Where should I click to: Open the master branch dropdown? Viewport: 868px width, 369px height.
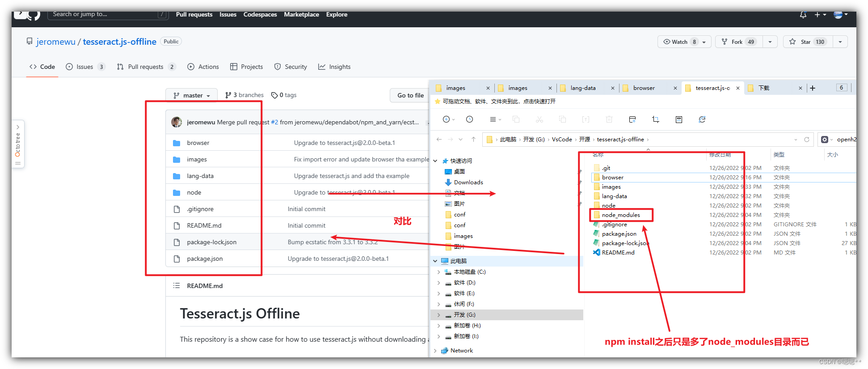coord(191,95)
